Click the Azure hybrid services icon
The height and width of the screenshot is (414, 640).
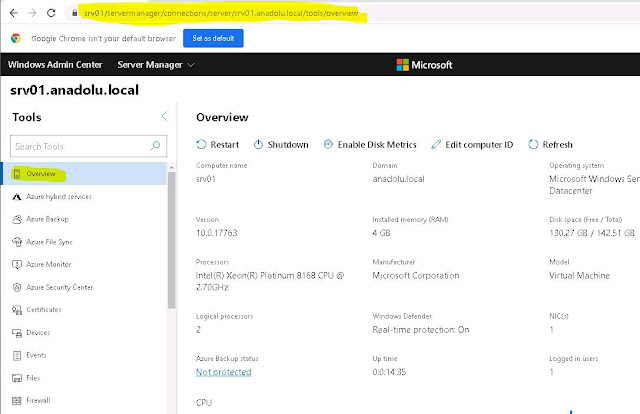point(17,197)
